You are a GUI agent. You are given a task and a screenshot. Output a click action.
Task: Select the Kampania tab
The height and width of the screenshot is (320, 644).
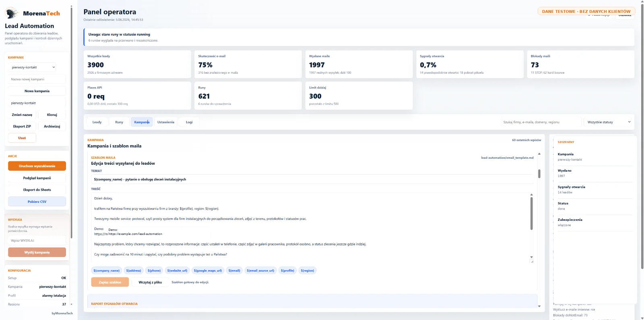pyautogui.click(x=142, y=122)
